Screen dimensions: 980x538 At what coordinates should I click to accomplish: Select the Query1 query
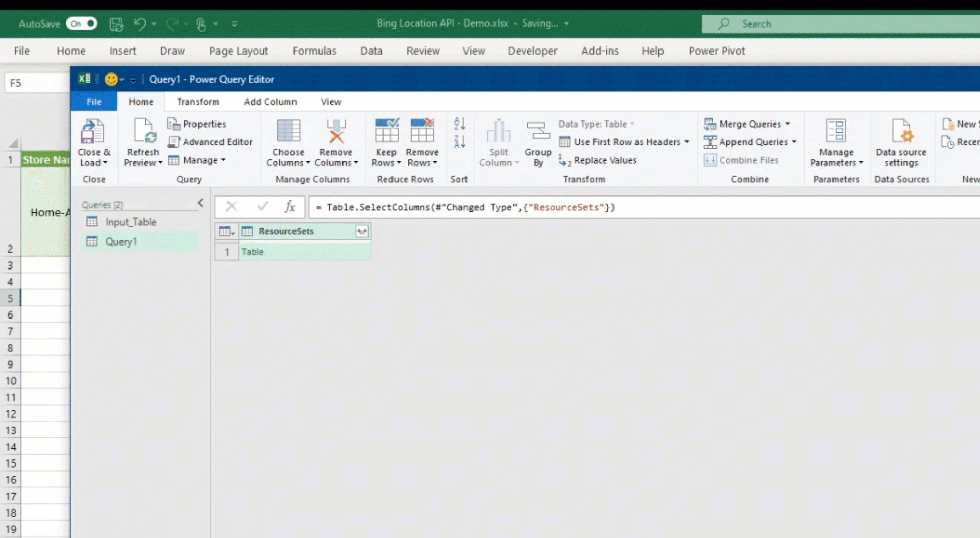click(x=140, y=242)
